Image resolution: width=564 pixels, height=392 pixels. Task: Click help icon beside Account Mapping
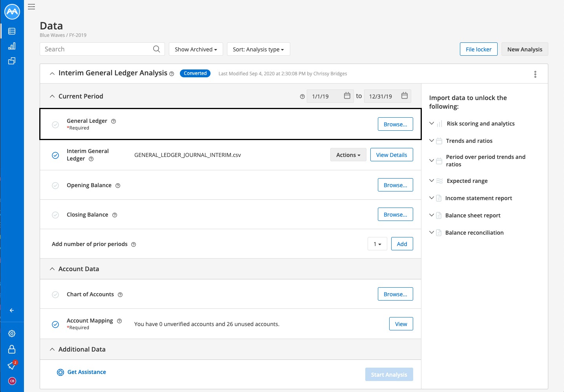119,321
